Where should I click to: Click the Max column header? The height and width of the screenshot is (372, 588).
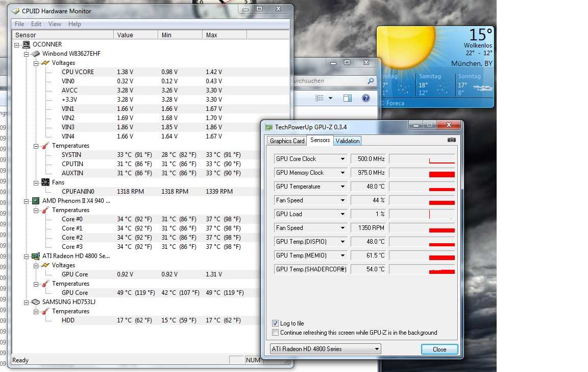pyautogui.click(x=225, y=35)
